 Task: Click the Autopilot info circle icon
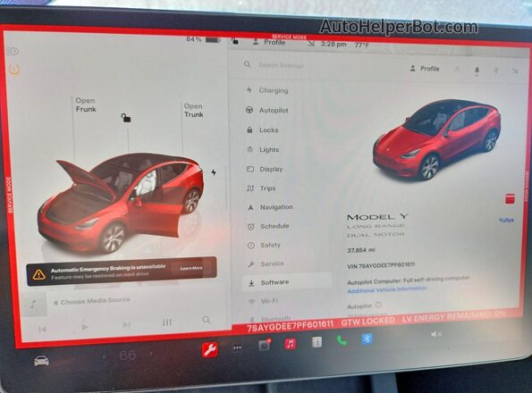[378, 305]
